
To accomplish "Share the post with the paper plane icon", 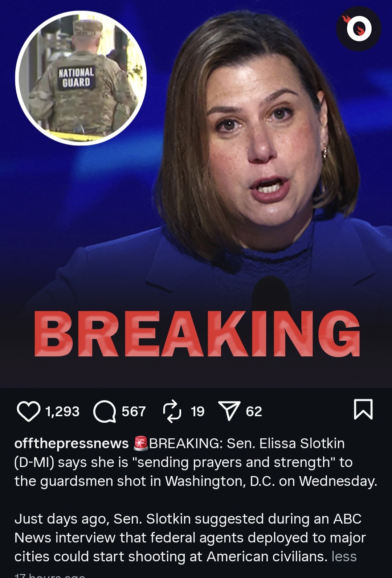I will coord(229,411).
